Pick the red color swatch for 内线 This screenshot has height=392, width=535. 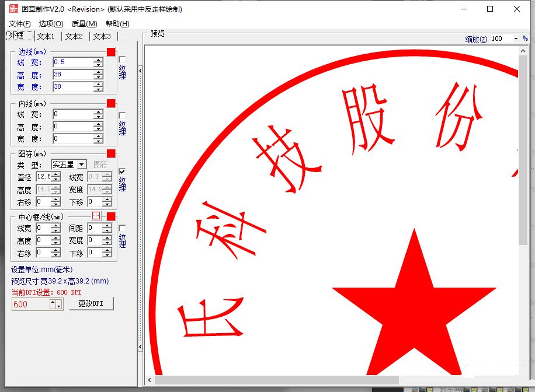point(111,103)
